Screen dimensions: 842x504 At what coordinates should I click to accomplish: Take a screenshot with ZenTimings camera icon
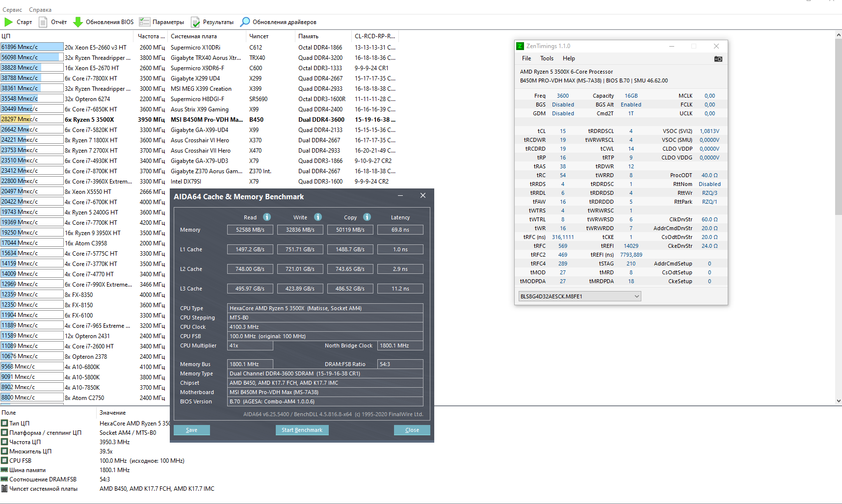tap(718, 59)
